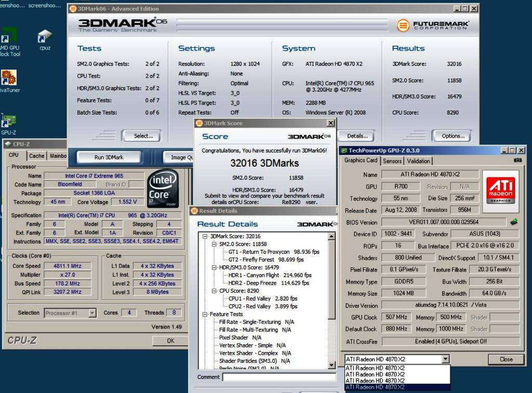Select the Pixel Shader N/A row
Image resolution: width=532 pixels, height=393 pixels.
point(240,338)
